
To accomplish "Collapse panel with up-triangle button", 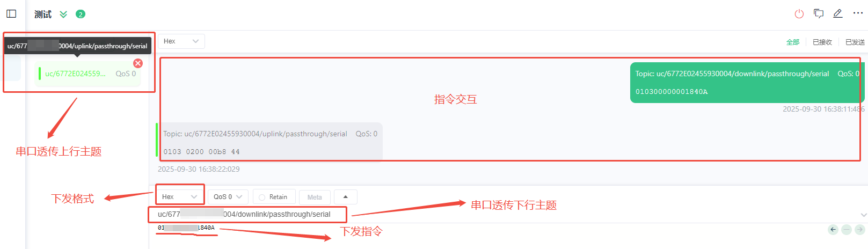I will click(346, 197).
